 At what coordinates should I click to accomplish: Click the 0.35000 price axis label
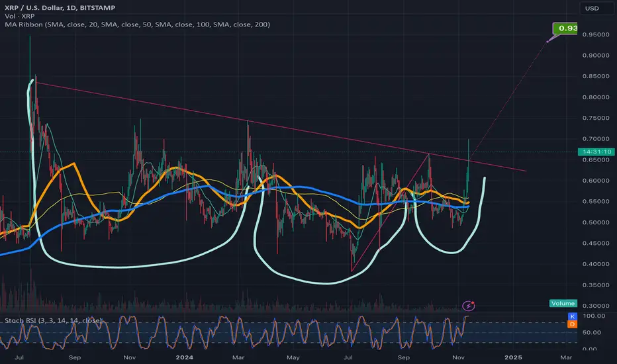[x=596, y=285]
